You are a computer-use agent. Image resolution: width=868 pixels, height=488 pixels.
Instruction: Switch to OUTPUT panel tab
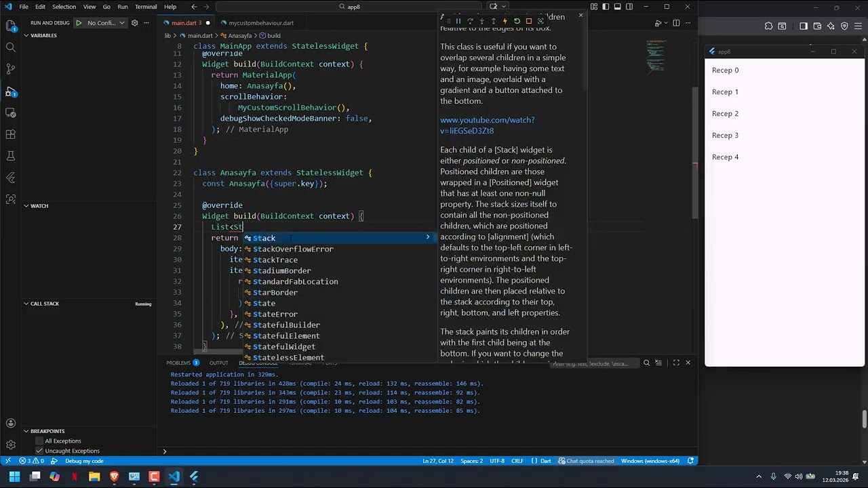(x=218, y=363)
